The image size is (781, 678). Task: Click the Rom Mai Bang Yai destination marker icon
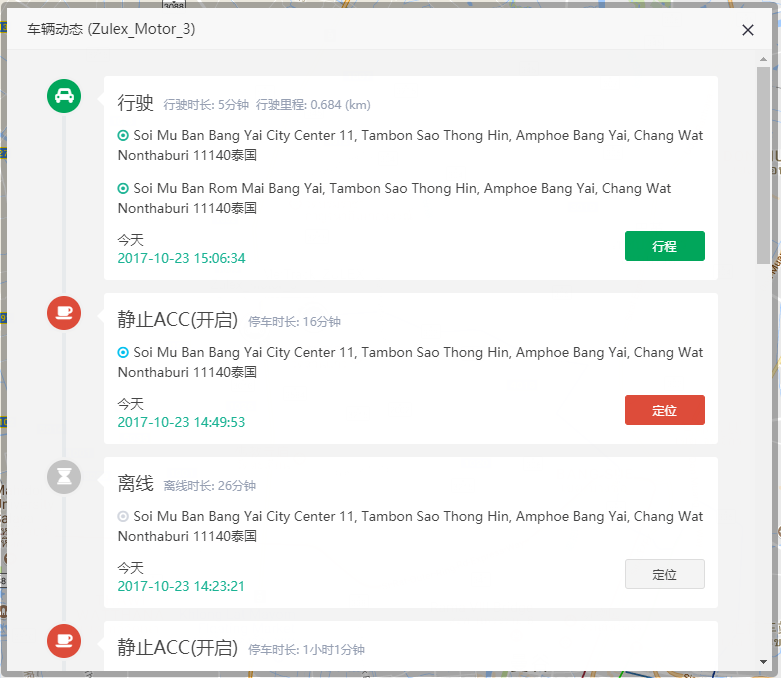[123, 188]
